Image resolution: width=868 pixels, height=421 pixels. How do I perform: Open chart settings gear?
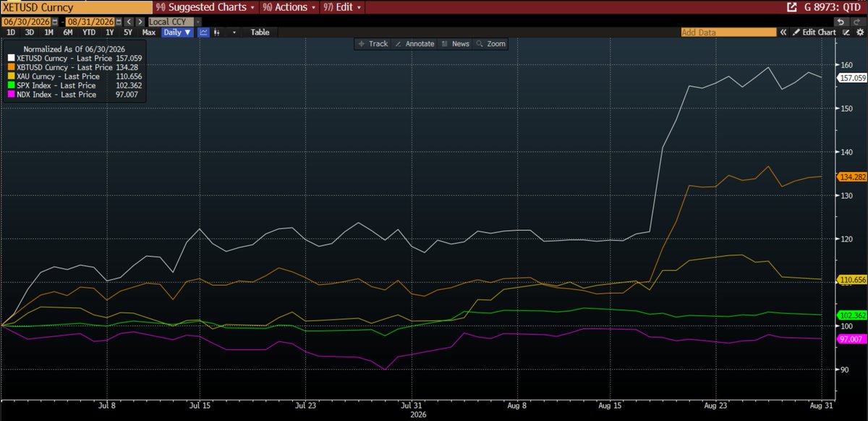[859, 33]
